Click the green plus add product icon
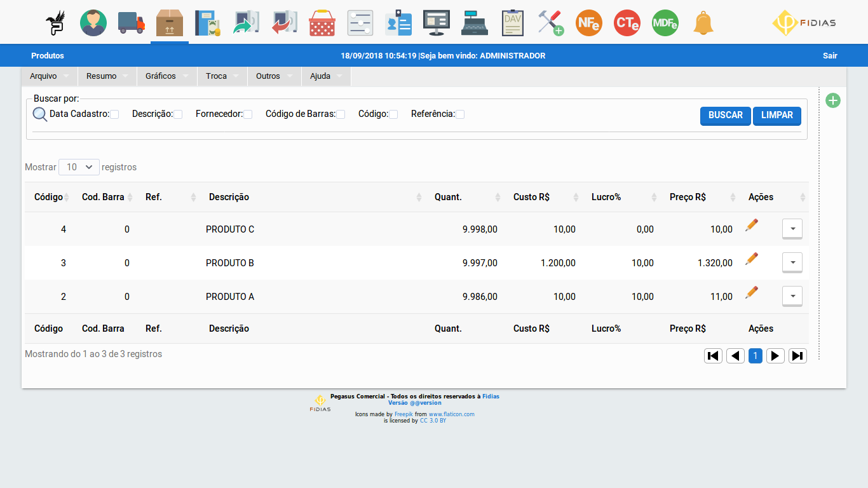The width and height of the screenshot is (868, 488). pyautogui.click(x=832, y=100)
